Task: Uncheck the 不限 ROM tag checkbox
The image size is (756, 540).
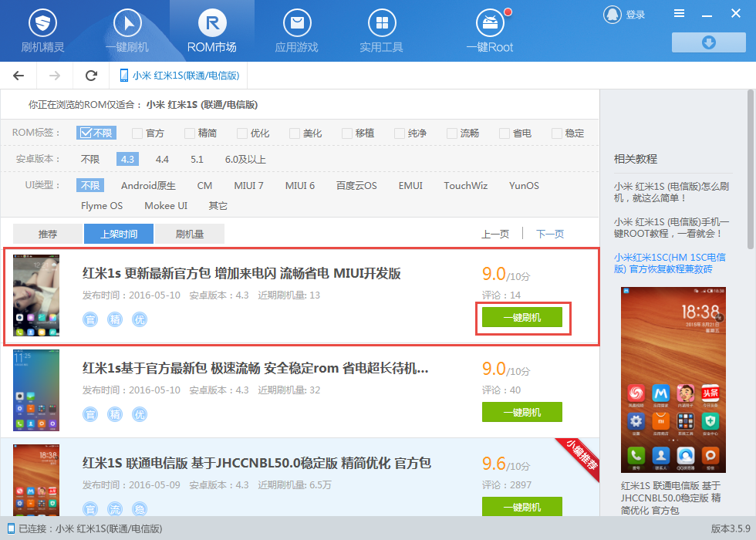Action: (86, 133)
